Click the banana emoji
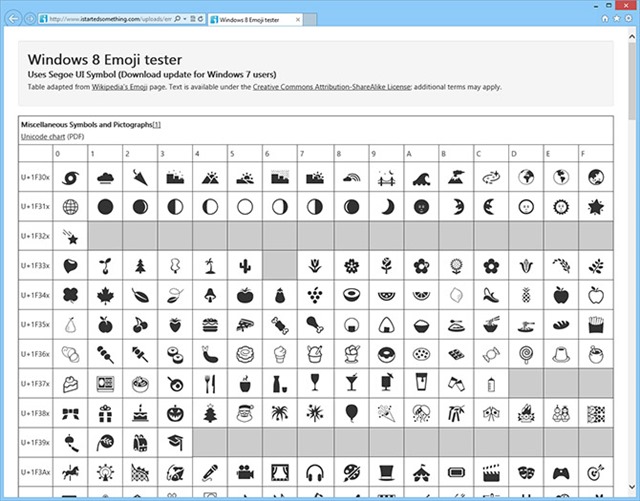This screenshot has height=501, width=640. (491, 295)
